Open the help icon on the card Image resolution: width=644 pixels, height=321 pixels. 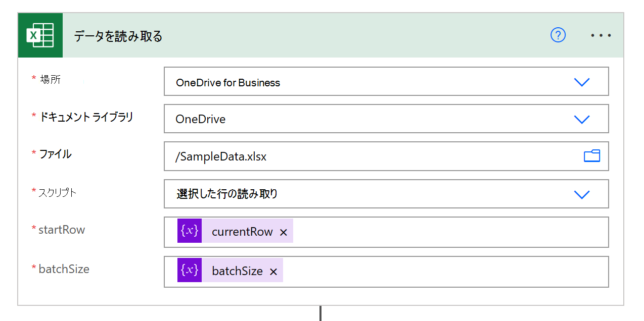click(x=558, y=35)
